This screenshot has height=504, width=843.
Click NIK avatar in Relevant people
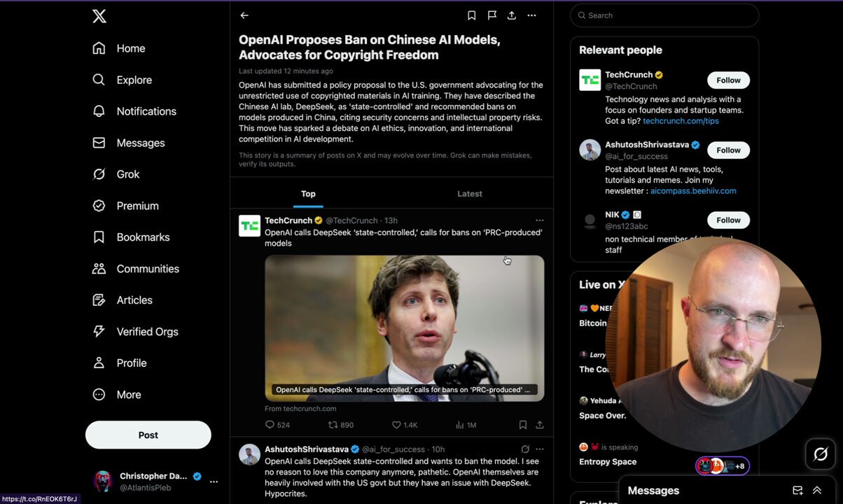pos(590,220)
